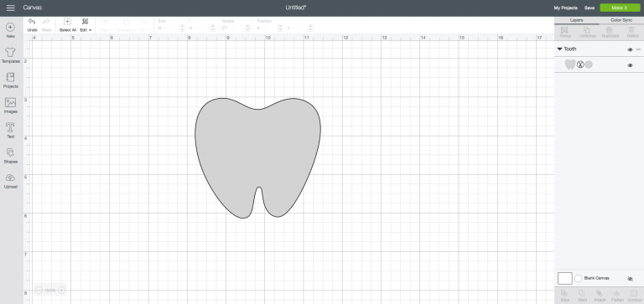644x304 pixels.
Task: Open the Templates panel
Action: pyautogui.click(x=11, y=55)
